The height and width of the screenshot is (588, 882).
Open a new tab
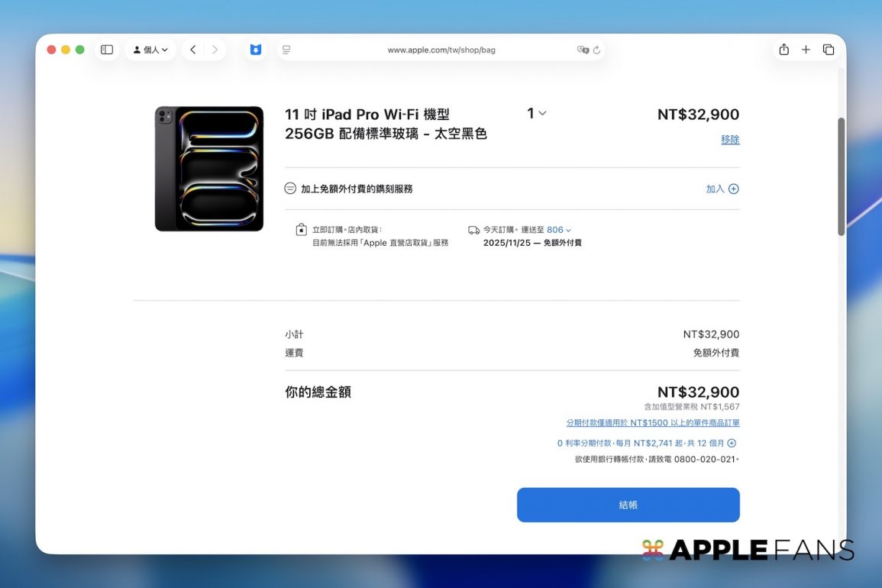[x=806, y=50]
